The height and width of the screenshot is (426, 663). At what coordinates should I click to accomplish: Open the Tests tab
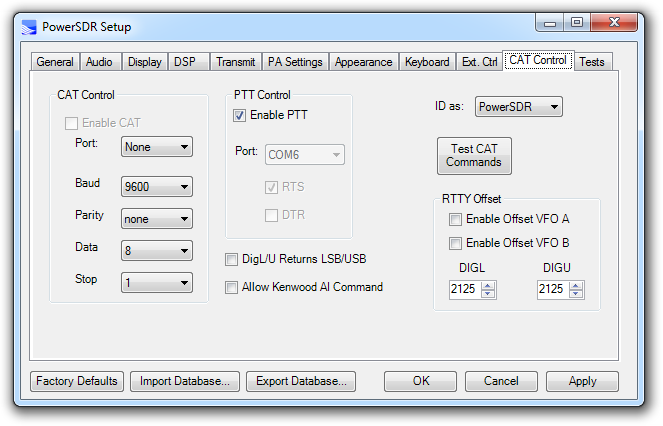[592, 62]
